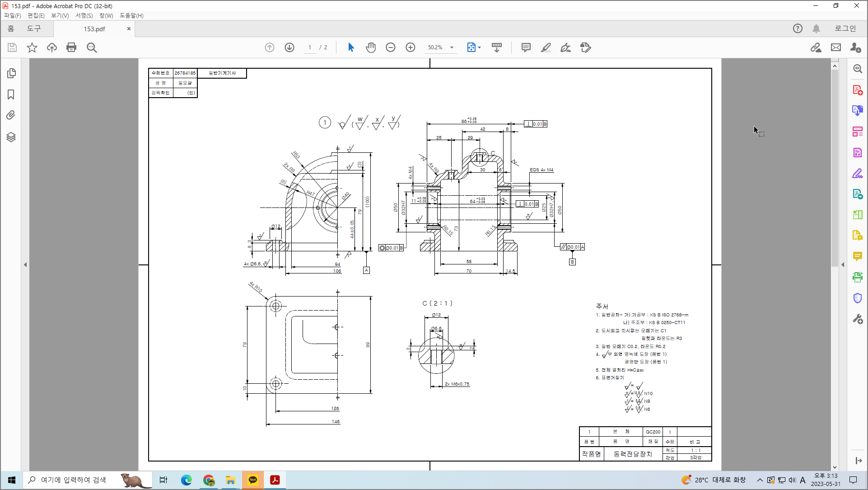This screenshot has height=490, width=868.
Task: Go to next page with down arrow
Action: coord(289,47)
